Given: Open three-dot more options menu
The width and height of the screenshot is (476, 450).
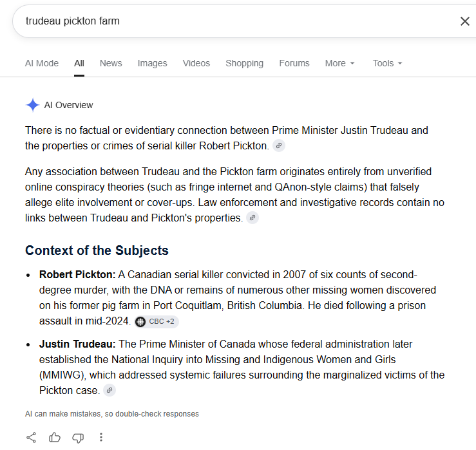Looking at the screenshot, I should coord(101,437).
